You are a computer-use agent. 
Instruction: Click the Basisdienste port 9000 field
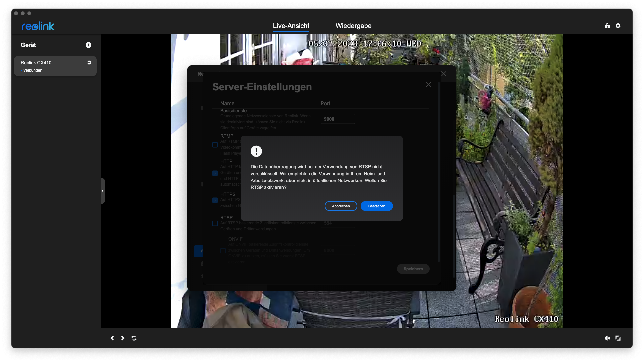tap(337, 119)
